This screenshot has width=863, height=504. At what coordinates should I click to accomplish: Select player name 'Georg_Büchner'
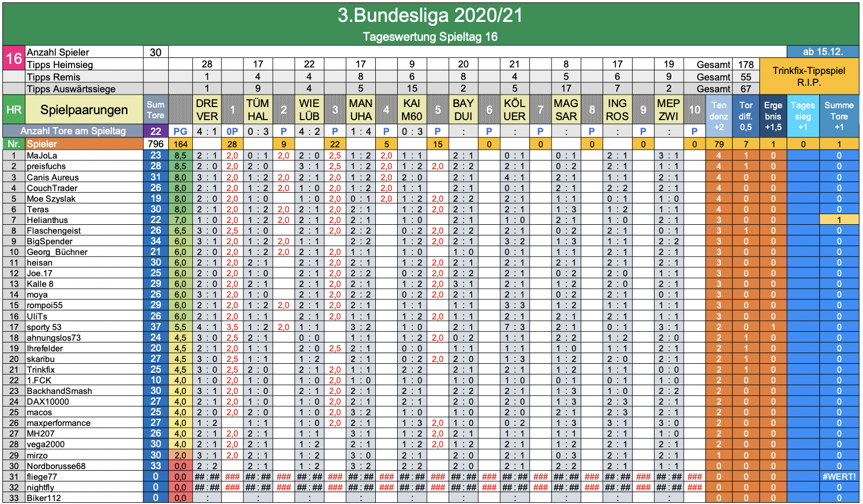(57, 251)
